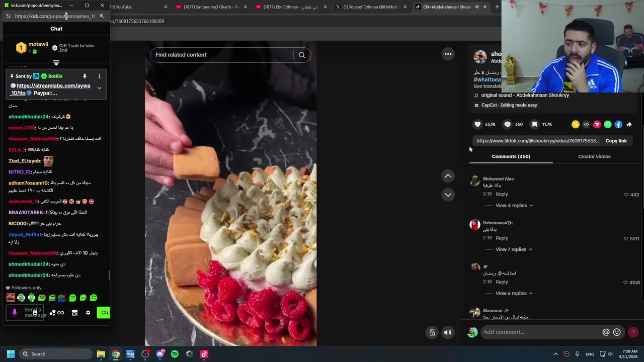Switch to Youssef Othman X tab

click(x=370, y=7)
